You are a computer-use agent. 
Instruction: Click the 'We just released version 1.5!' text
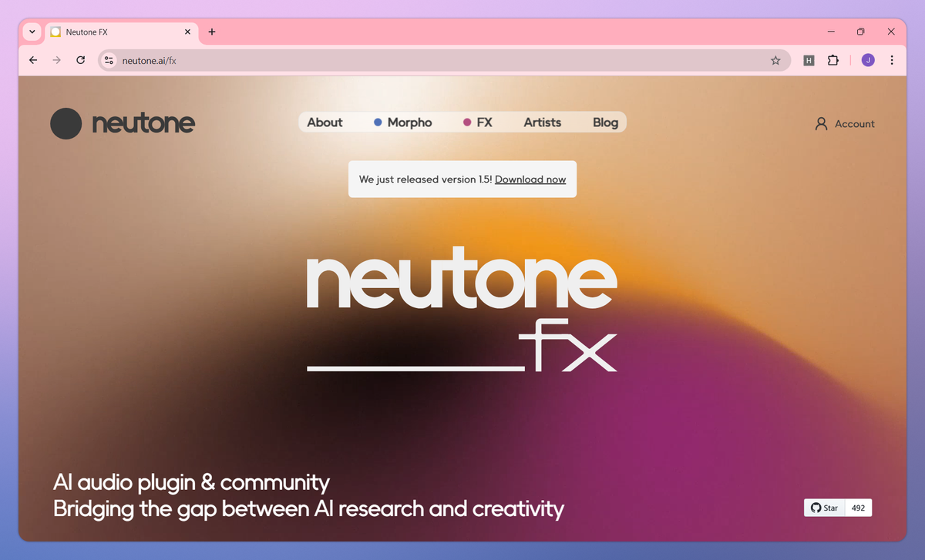coord(425,179)
